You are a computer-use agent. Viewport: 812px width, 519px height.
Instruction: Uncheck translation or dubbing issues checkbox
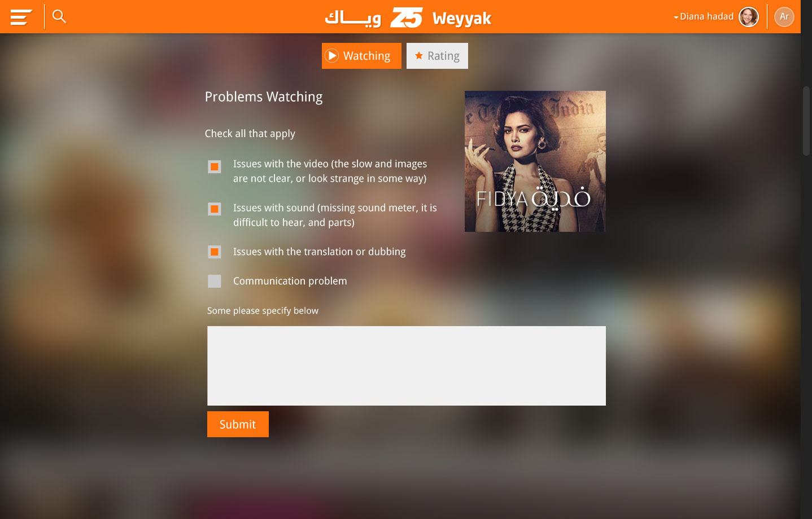[x=215, y=252]
